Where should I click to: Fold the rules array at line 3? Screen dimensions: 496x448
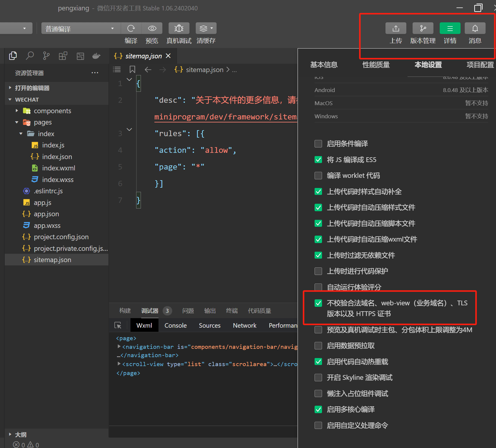(x=129, y=129)
